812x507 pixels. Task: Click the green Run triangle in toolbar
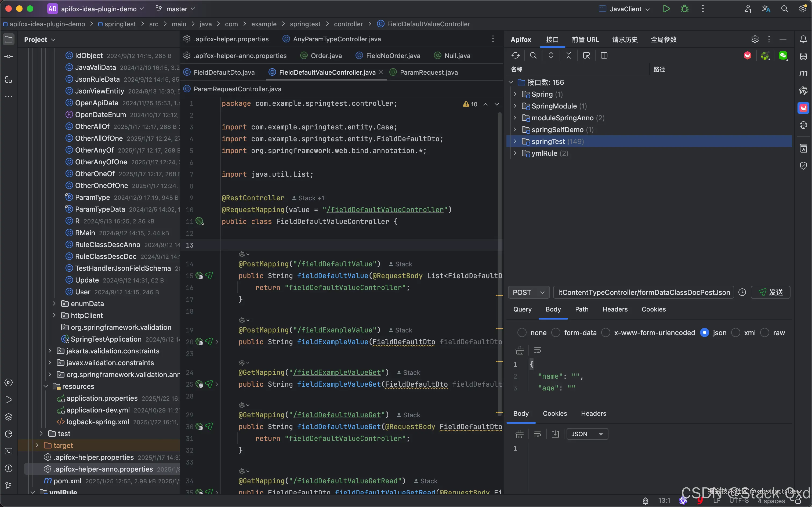tap(666, 9)
